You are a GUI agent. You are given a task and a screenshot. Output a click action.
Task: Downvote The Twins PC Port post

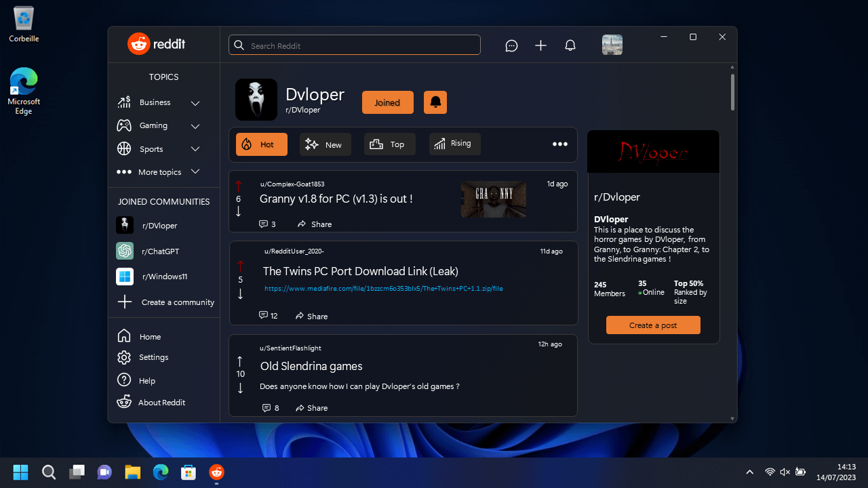coord(240,293)
